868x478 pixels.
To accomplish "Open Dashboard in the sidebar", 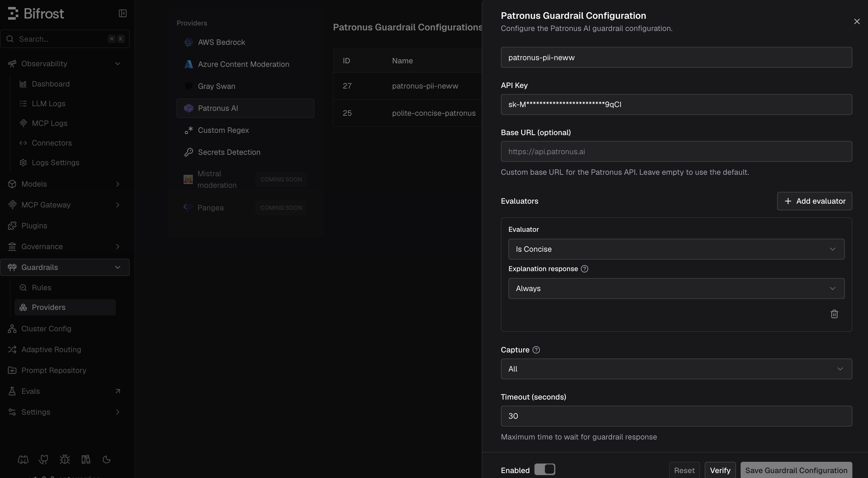I will pos(65,84).
